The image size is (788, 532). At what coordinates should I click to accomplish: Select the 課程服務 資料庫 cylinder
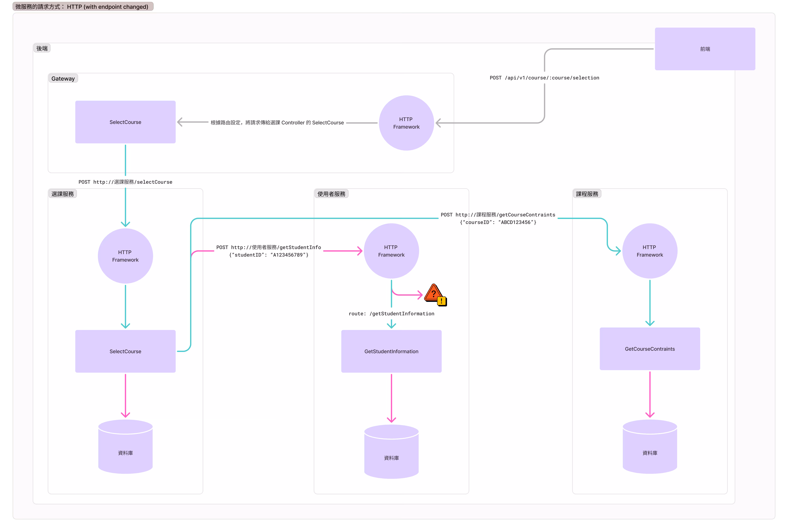pyautogui.click(x=650, y=447)
